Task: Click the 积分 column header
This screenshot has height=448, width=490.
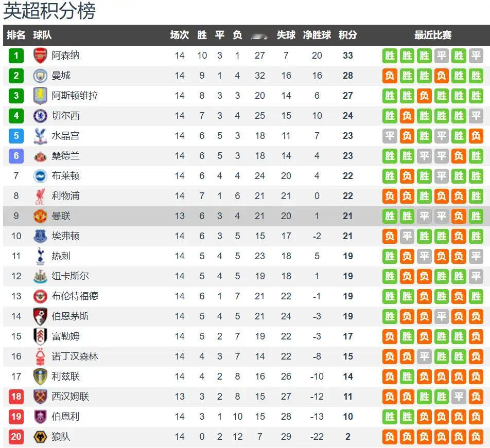Action: [348, 35]
